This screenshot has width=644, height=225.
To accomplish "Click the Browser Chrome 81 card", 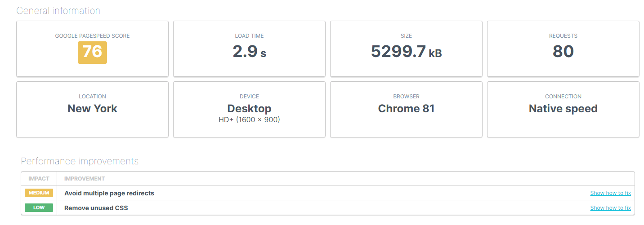I will pos(406,109).
